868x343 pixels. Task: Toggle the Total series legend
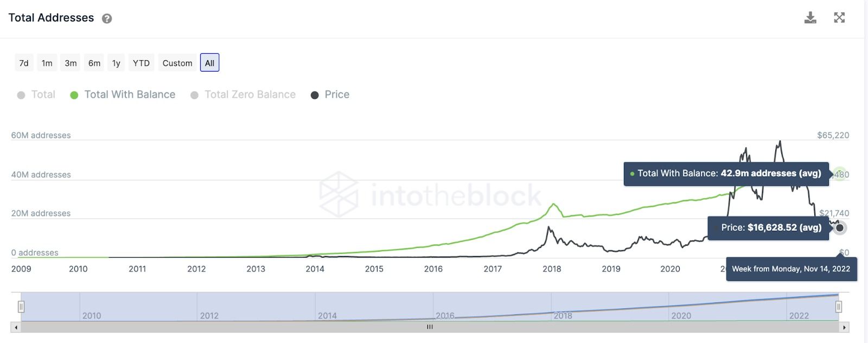[36, 94]
